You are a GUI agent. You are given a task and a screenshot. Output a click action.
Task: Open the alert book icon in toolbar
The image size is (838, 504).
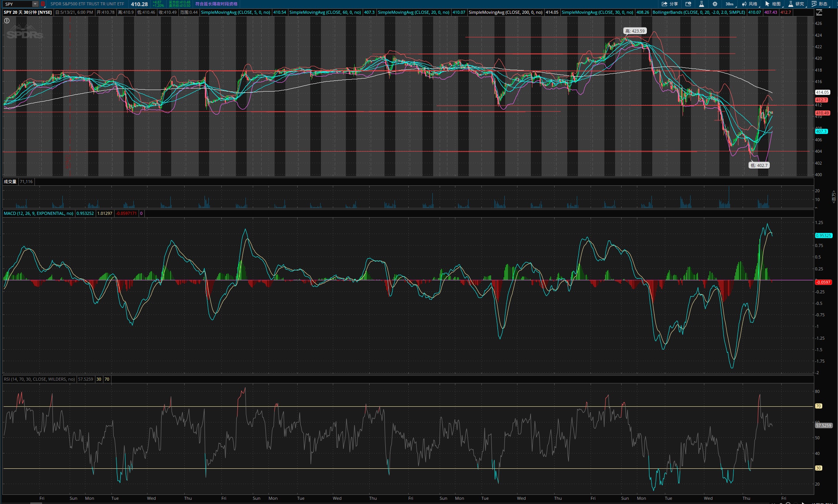coord(688,4)
